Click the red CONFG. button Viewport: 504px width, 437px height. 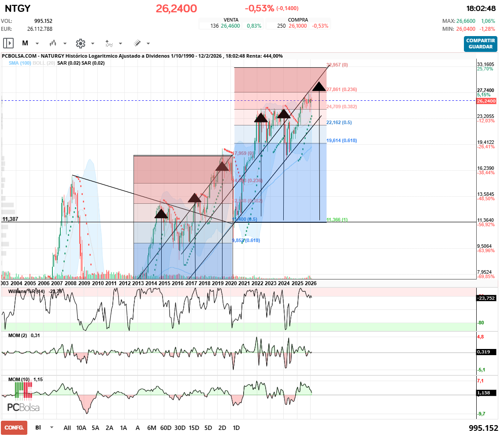click(14, 428)
